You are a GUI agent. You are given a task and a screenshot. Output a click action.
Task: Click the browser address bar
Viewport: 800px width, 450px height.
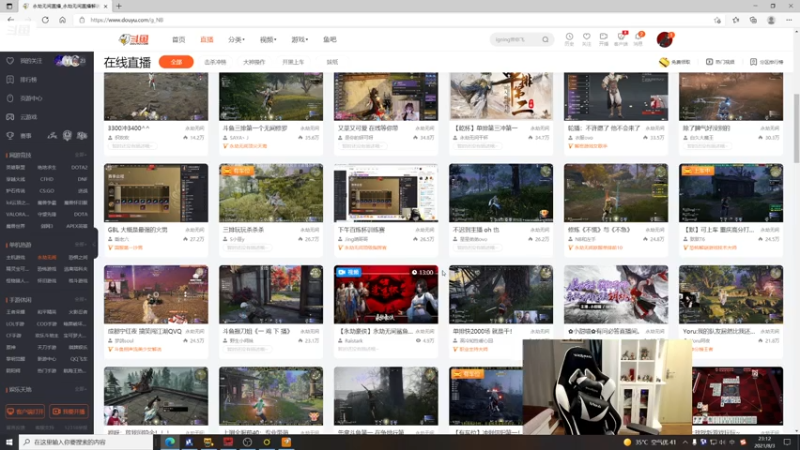click(393, 20)
